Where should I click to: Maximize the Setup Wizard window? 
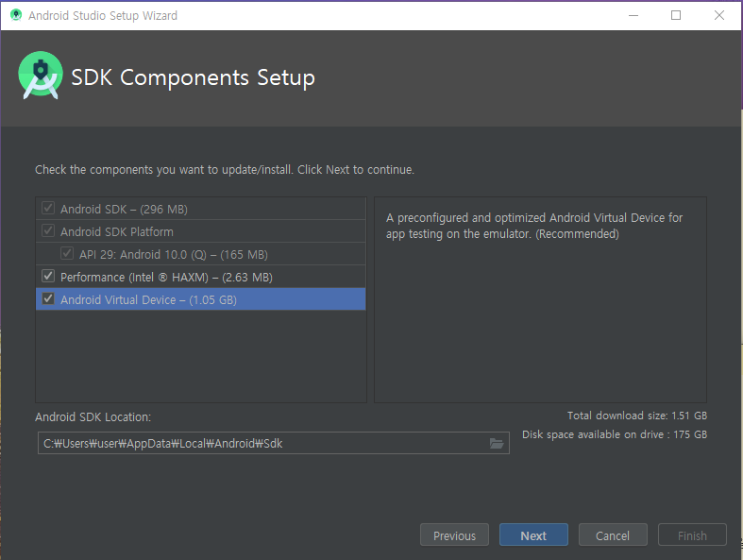pos(676,16)
